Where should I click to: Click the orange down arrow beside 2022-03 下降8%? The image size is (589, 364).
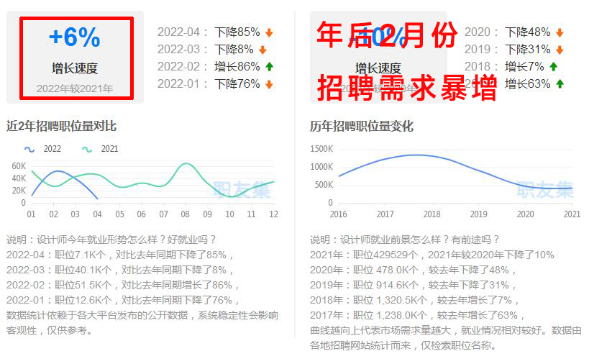262,50
